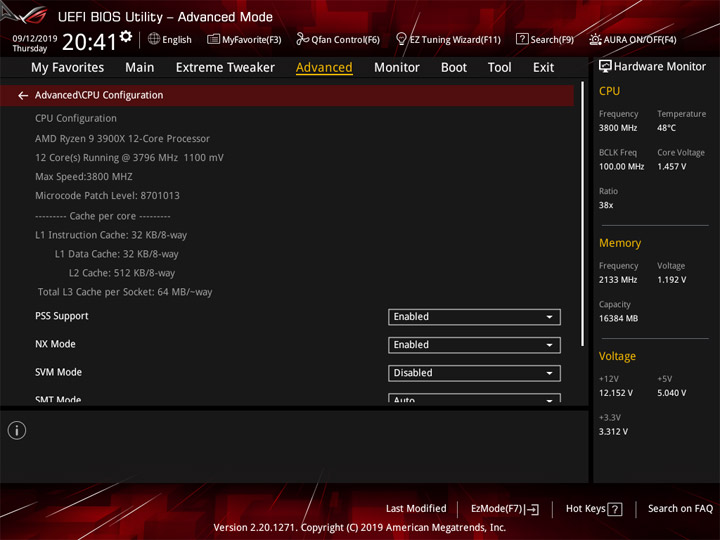This screenshot has height=540, width=720.
Task: Open the NX Mode dropdown
Action: (x=474, y=345)
